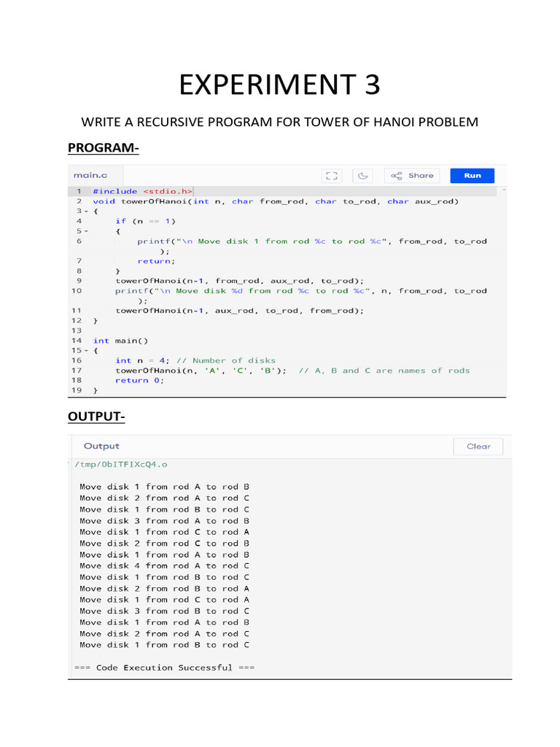Click output line "Move disk 3 from rod A to rod B"
The height and width of the screenshot is (747, 560).
click(x=164, y=521)
